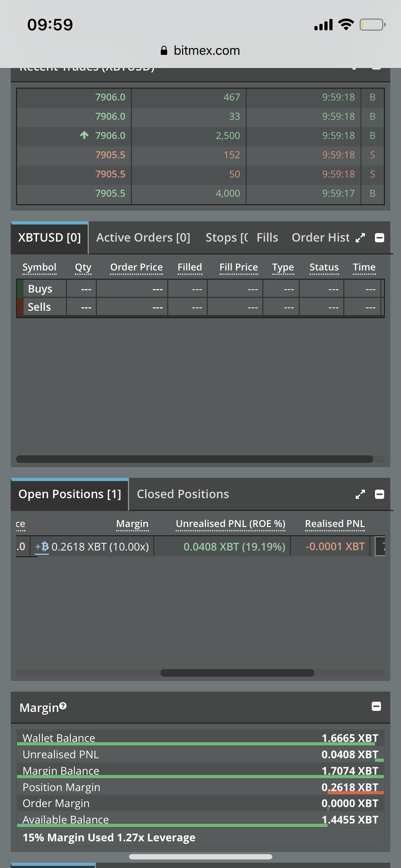This screenshot has width=401, height=868.
Task: Click the green up arrow price indicator
Action: [84, 135]
